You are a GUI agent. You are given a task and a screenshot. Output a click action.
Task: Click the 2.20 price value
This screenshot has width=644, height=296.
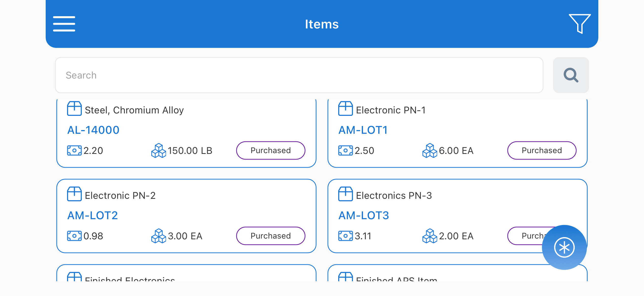click(93, 151)
